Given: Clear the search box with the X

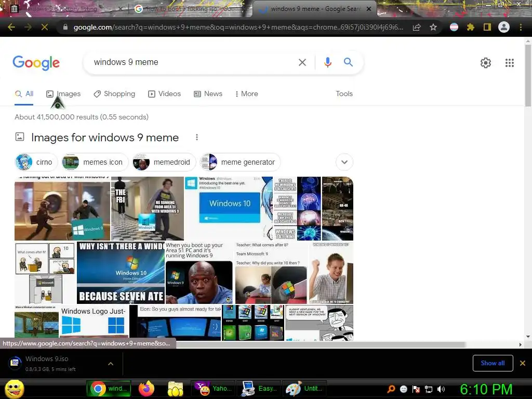Looking at the screenshot, I should [302, 62].
